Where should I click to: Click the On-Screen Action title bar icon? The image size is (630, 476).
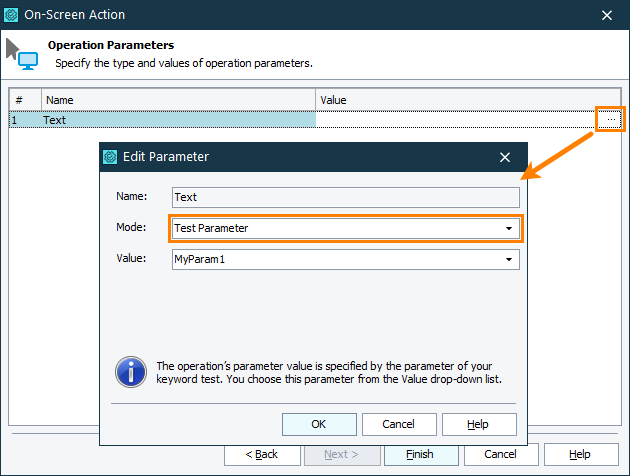click(12, 15)
